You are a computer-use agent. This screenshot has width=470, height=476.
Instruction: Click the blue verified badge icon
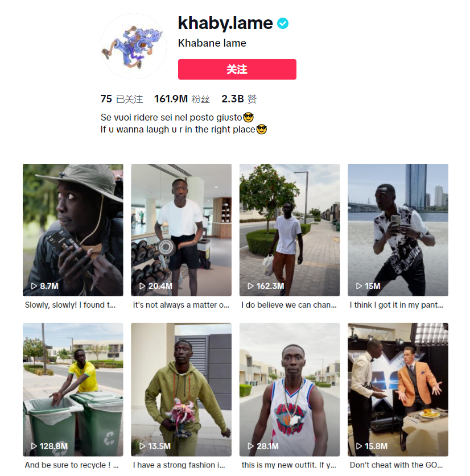(283, 23)
